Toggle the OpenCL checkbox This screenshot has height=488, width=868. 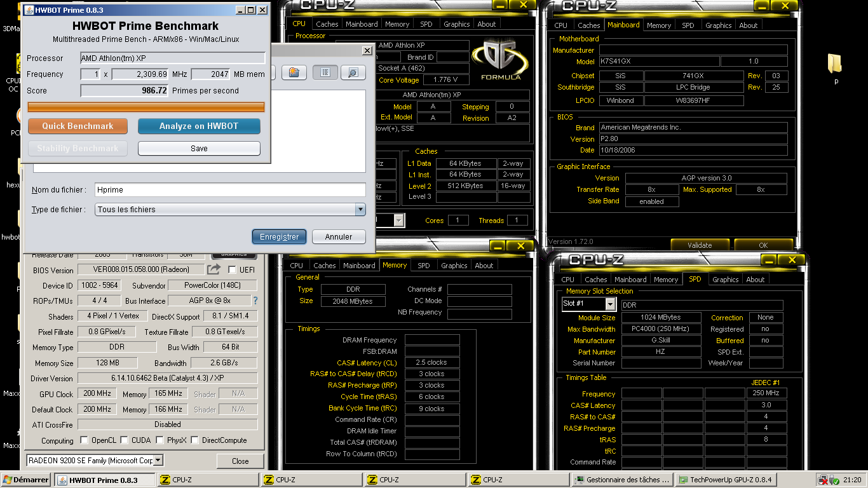(x=84, y=440)
